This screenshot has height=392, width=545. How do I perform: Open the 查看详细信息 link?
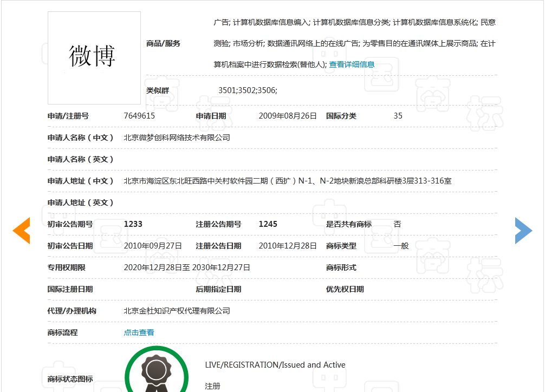coord(351,64)
